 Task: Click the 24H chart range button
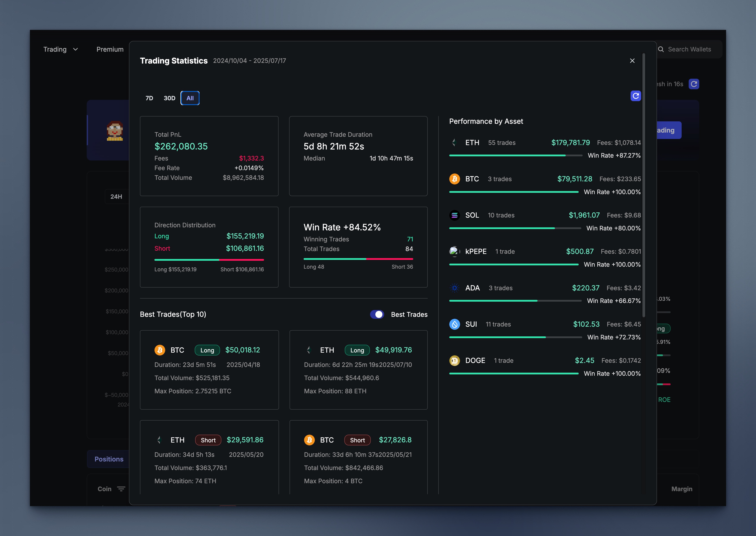(116, 197)
